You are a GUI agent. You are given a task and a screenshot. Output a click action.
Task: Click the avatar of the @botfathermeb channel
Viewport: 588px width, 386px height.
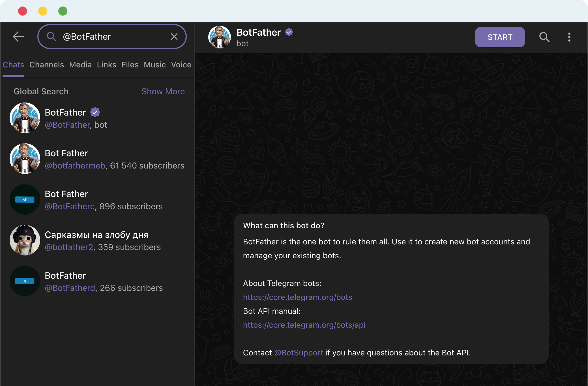coord(25,159)
